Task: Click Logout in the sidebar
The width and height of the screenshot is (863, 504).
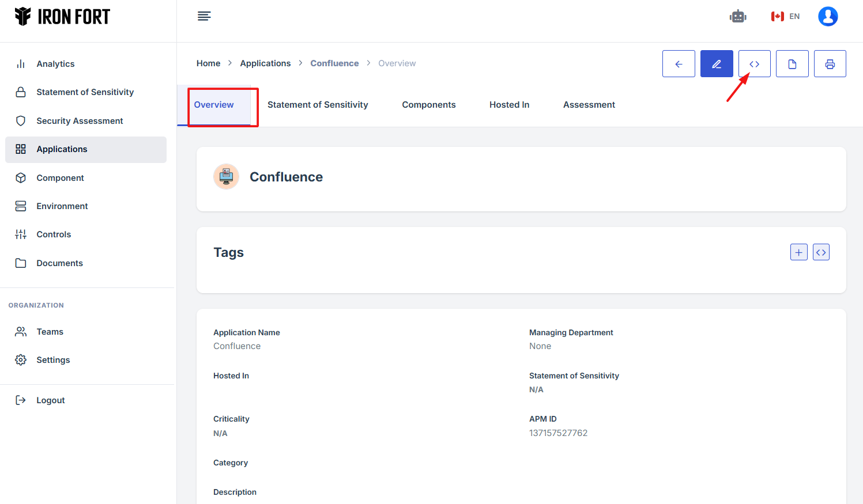Action: click(50, 400)
